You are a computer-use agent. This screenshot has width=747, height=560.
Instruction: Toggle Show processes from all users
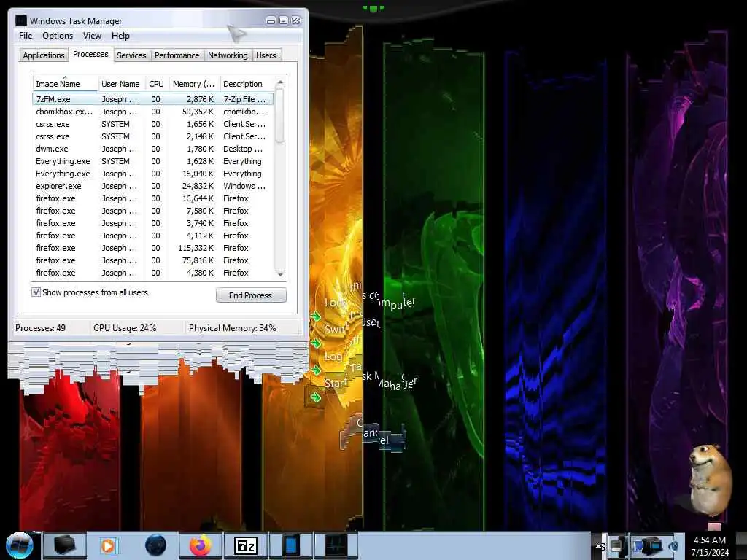tap(36, 292)
